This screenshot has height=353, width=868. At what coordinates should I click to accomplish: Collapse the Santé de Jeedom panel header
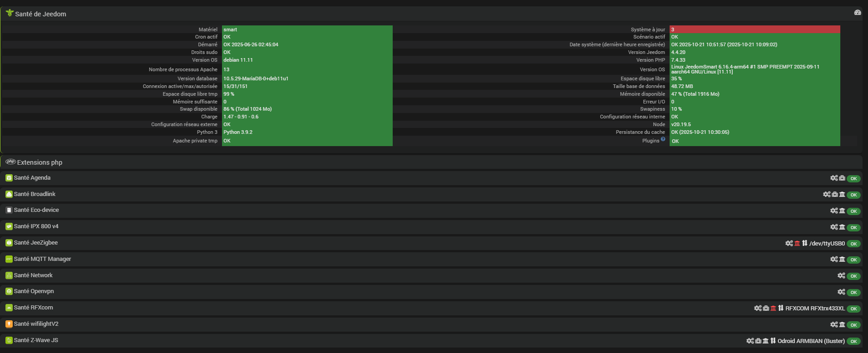pos(40,14)
